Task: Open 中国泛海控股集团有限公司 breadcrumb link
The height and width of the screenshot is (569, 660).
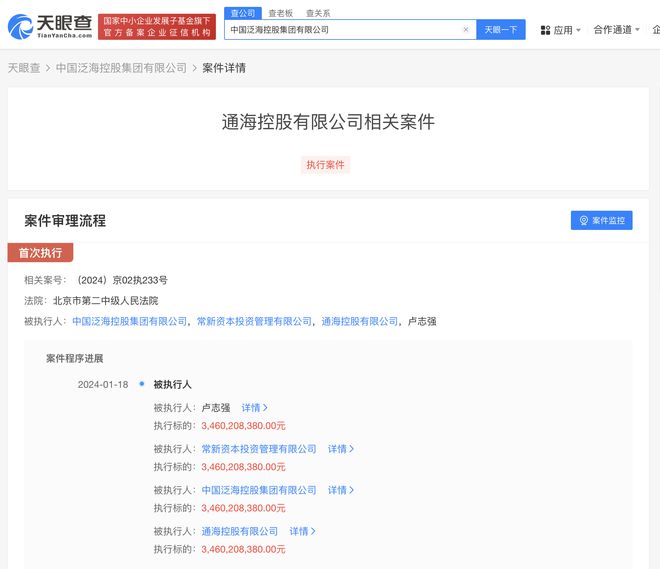Action: tap(121, 68)
